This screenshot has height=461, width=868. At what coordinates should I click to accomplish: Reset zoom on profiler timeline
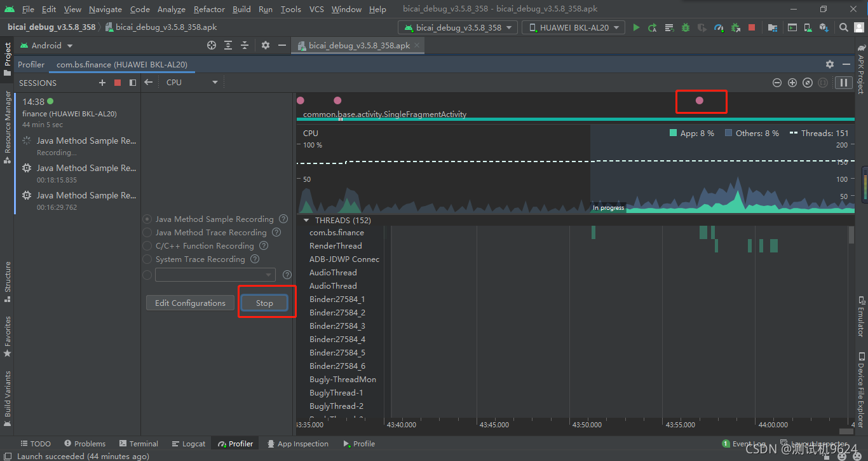click(807, 83)
